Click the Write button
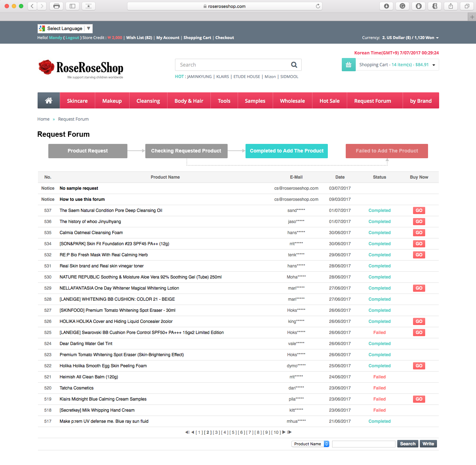 pyautogui.click(x=428, y=444)
